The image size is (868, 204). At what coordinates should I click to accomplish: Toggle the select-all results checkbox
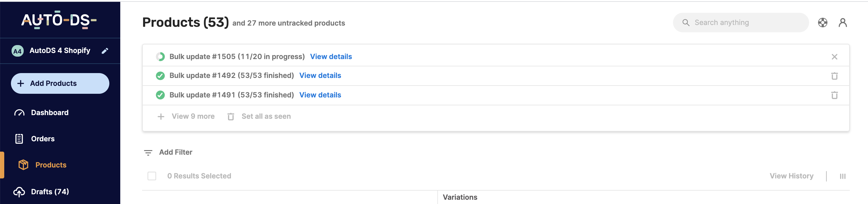point(152,176)
